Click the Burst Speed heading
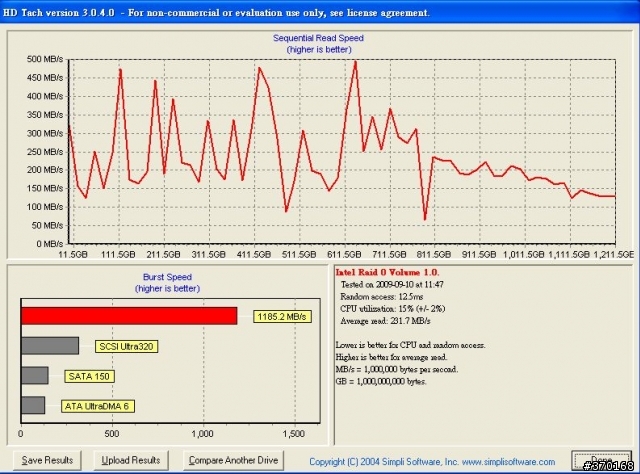Viewport: 640px width, 474px height. (x=167, y=277)
